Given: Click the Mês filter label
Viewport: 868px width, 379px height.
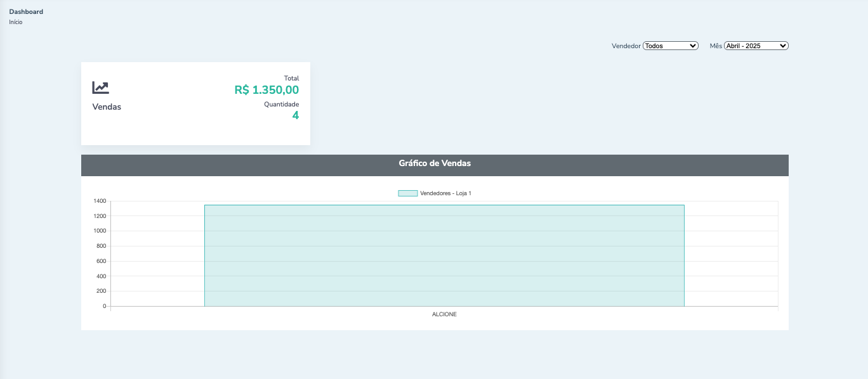Looking at the screenshot, I should click(x=715, y=46).
